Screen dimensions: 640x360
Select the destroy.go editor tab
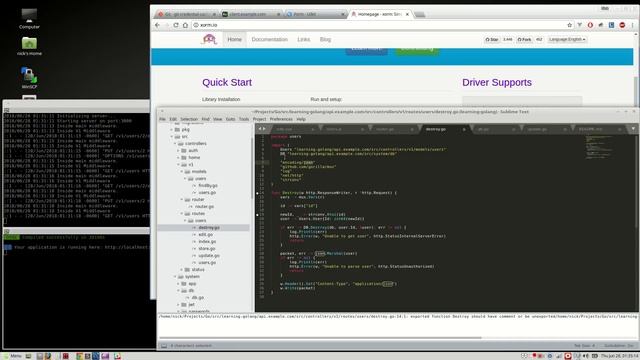pyautogui.click(x=444, y=129)
